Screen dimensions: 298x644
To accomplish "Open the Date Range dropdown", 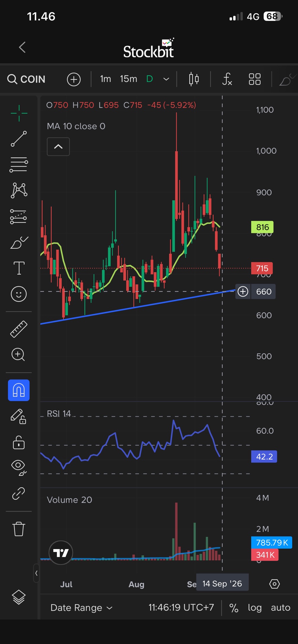I will (81, 608).
